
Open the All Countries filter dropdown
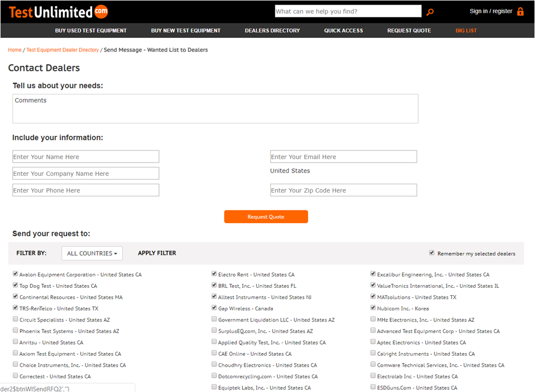point(92,253)
